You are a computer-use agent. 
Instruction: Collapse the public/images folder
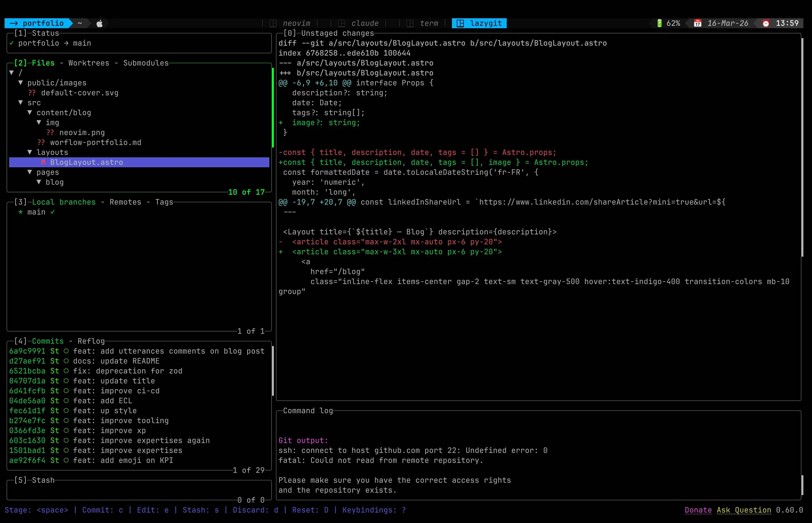57,82
